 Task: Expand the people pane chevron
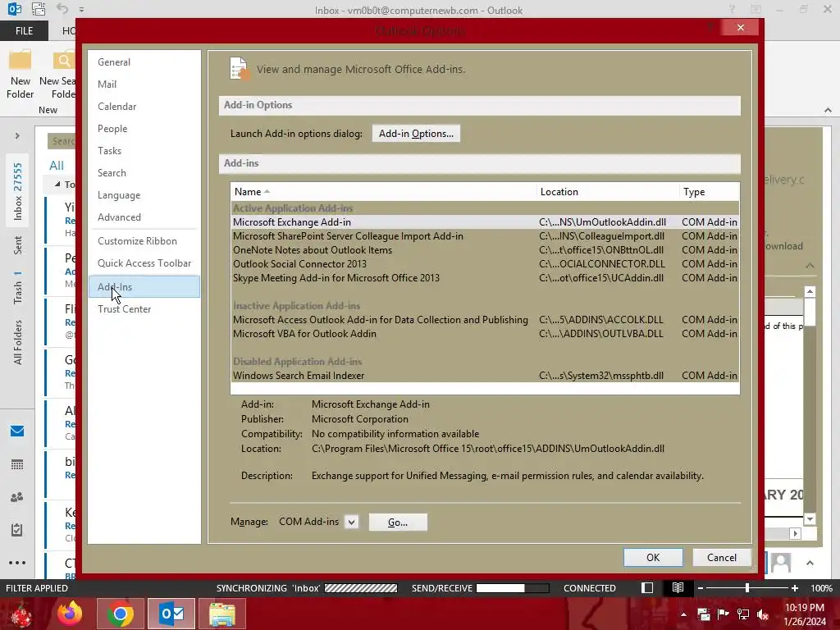pos(810,563)
